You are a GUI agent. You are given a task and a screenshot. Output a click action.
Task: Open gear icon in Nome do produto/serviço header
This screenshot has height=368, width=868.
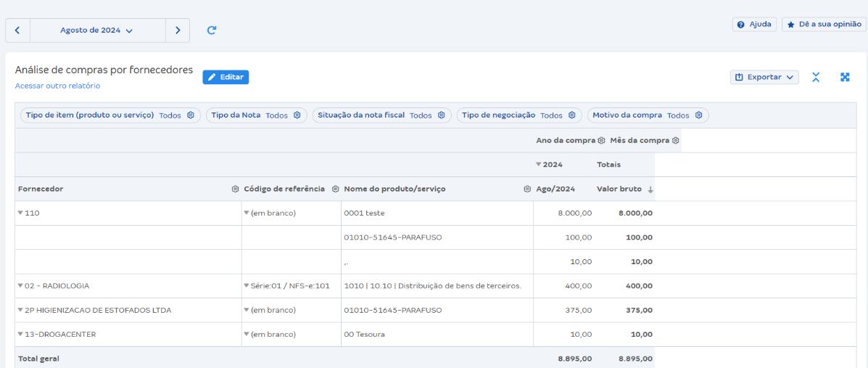coord(527,189)
